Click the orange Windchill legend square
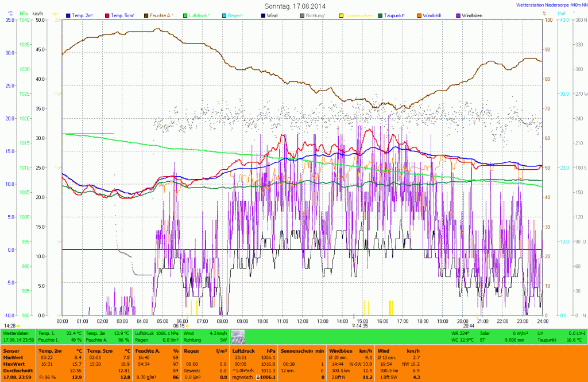Screen dimensions: 588x382 [419, 15]
